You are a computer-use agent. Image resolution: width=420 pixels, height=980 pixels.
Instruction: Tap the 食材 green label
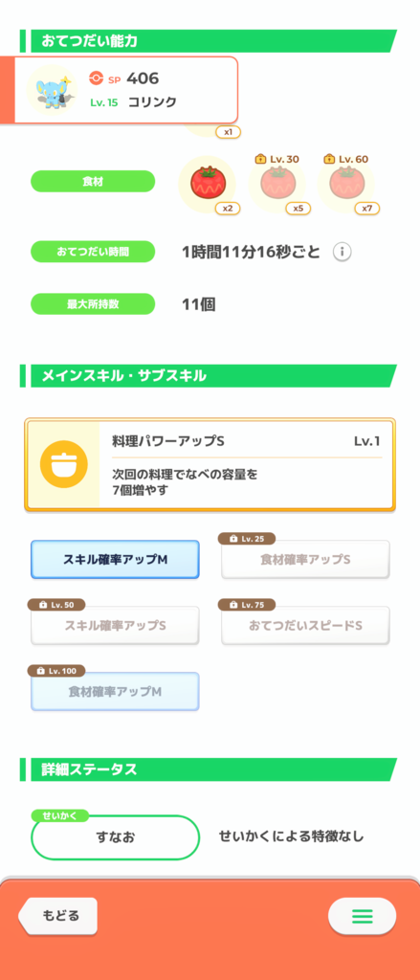point(93,181)
